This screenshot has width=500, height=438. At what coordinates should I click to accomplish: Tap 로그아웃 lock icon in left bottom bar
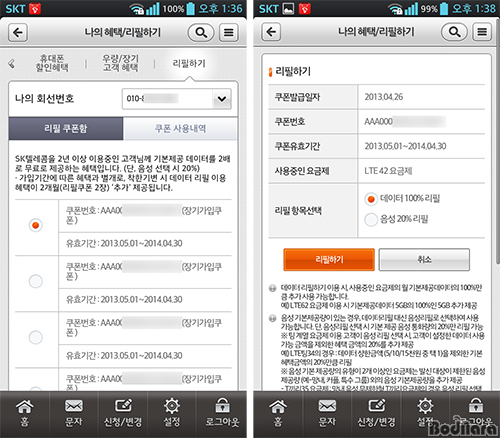click(x=222, y=413)
